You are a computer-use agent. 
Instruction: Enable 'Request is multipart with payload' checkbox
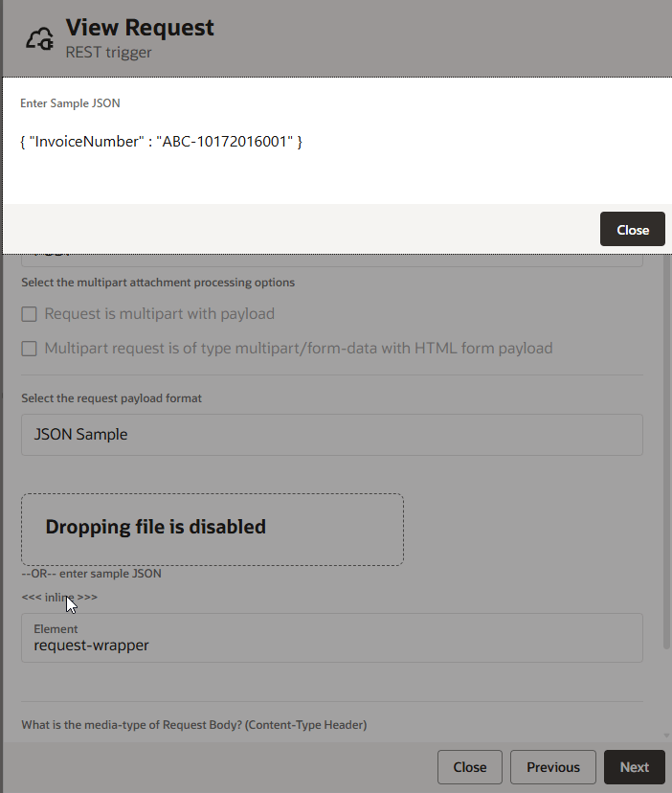pyautogui.click(x=30, y=314)
